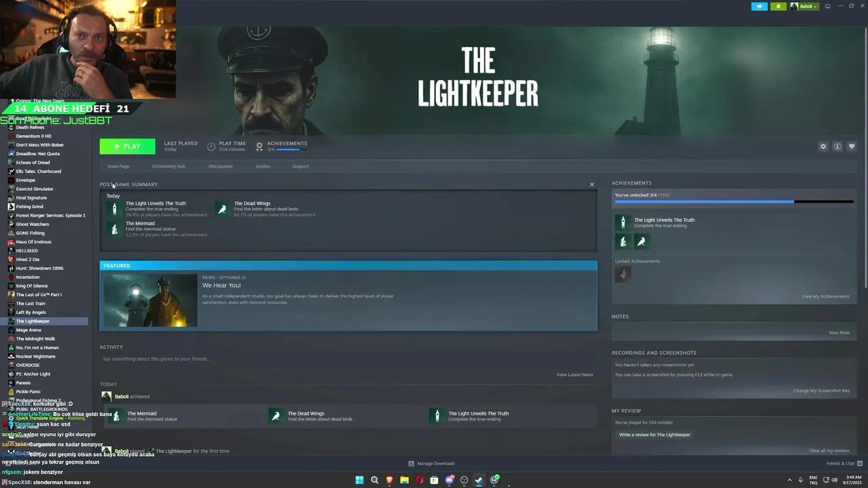868x488 pixels.
Task: Select The Midnight Walk in library
Action: coord(35,339)
